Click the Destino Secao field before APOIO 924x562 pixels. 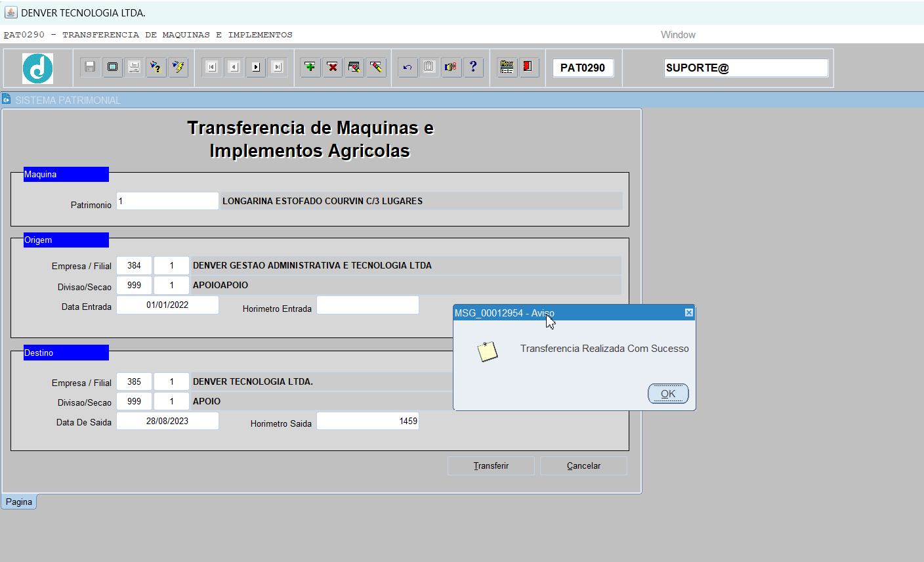(171, 401)
